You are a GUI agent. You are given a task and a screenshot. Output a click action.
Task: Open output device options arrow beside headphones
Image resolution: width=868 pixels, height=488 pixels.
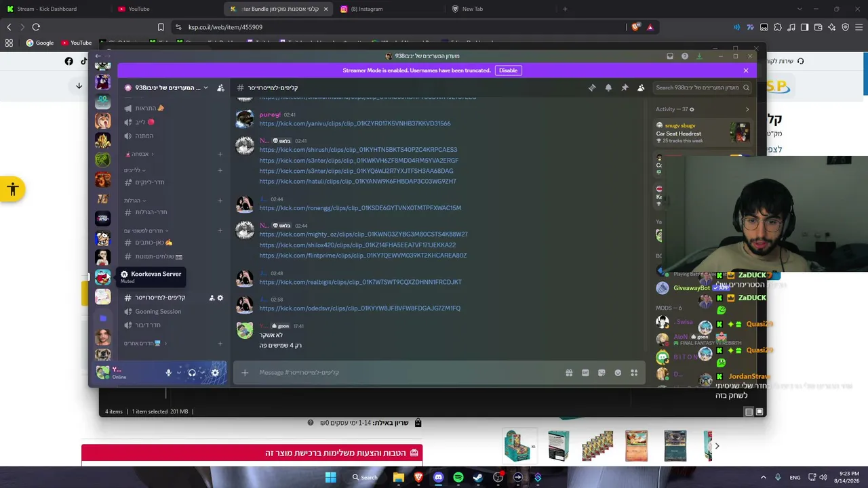point(202,373)
